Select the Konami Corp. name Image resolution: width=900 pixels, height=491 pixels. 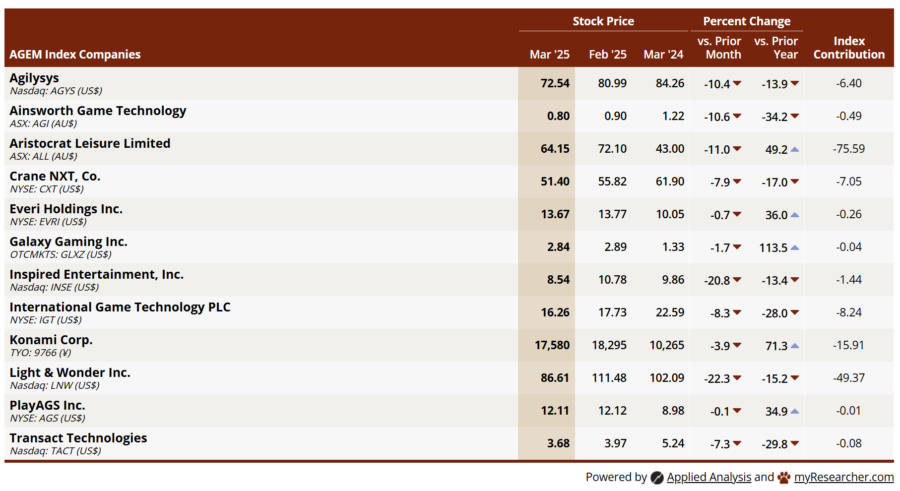click(x=51, y=340)
